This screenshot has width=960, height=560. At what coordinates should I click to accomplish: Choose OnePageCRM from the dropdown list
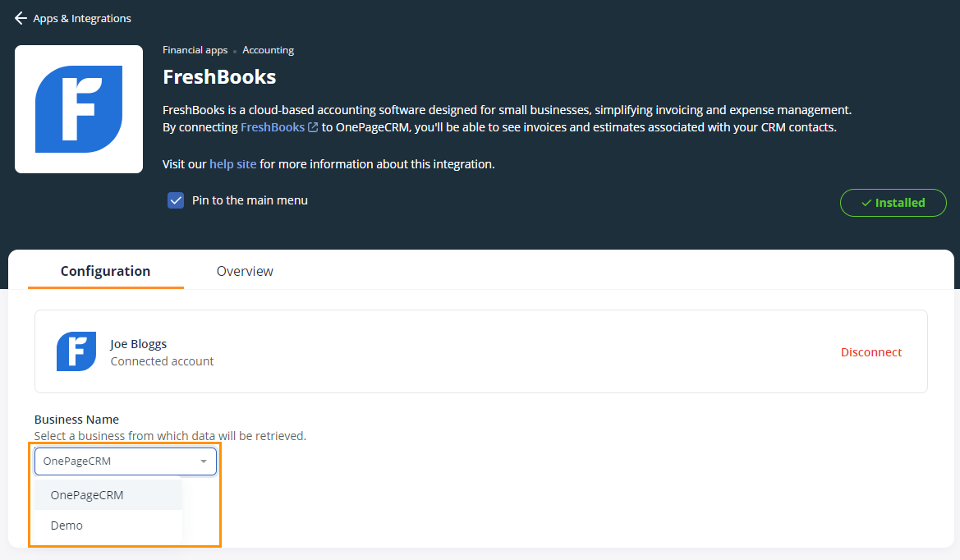point(108,495)
